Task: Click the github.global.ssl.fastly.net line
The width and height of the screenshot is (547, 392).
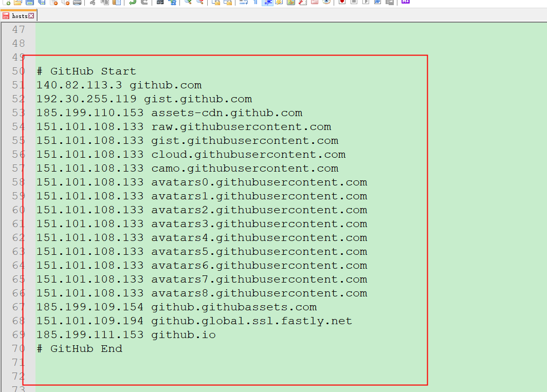Action: tap(194, 321)
